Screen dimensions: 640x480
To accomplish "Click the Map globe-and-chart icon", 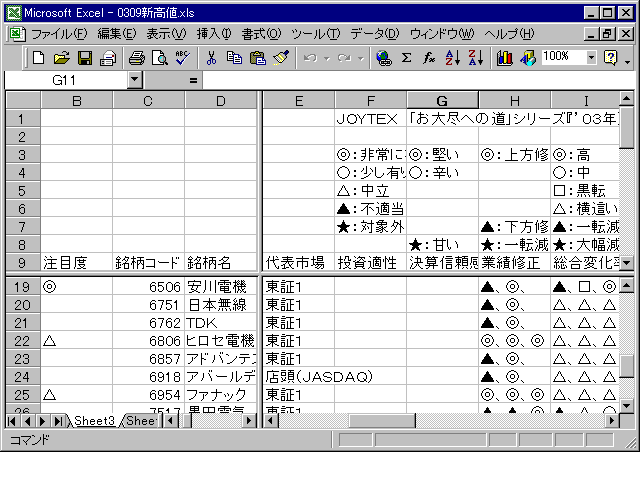I will 528,58.
